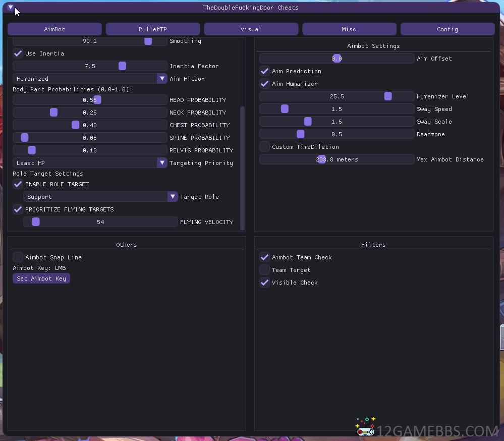504x441 pixels.
Task: Switch to the AimBot tab
Action: (54, 29)
